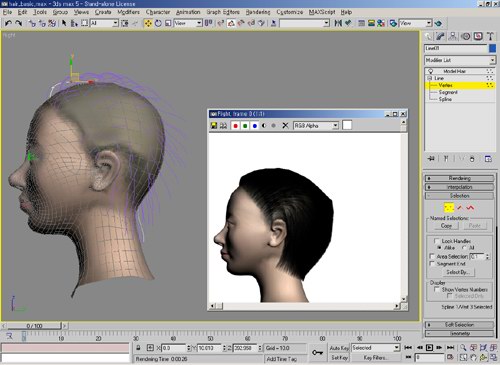500x365 pixels.
Task: Open the Hierarchy command panel tab
Action: [x=453, y=36]
